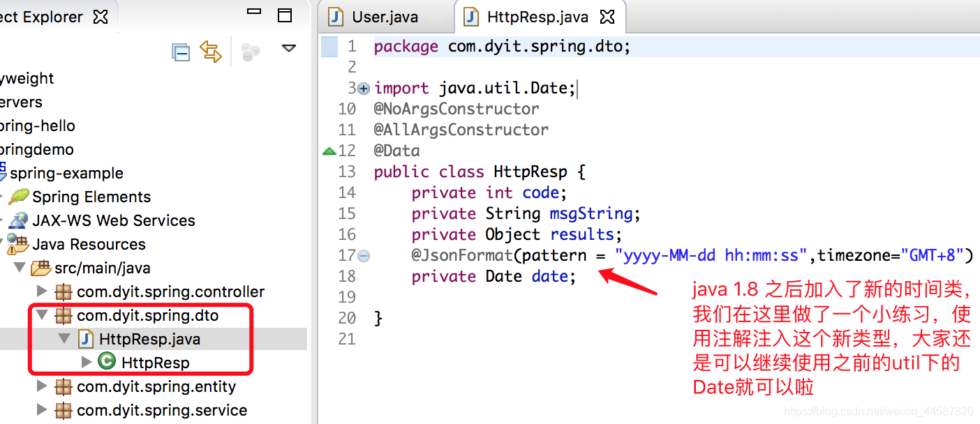Maximize the Project Explorer panel
The image size is (980, 424).
pos(285,15)
